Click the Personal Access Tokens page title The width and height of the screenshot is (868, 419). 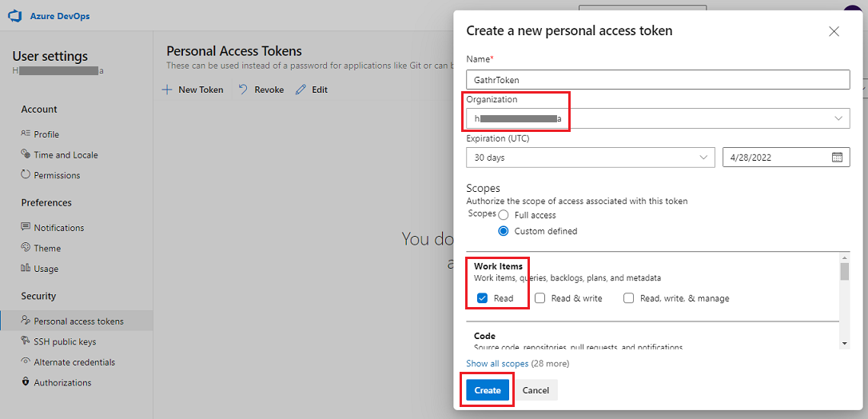[234, 51]
